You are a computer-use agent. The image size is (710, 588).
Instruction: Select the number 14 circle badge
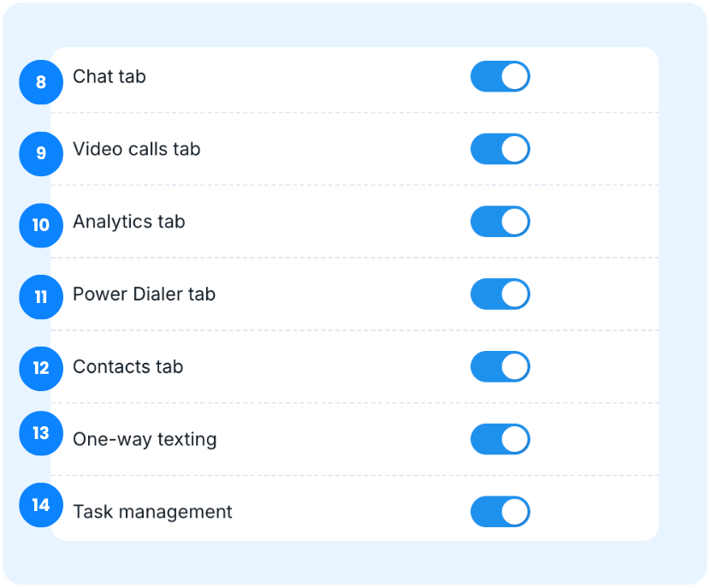coord(41,505)
